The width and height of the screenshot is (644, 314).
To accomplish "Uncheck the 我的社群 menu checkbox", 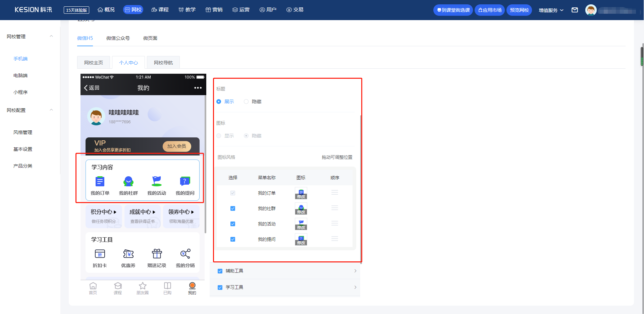I will click(x=233, y=208).
